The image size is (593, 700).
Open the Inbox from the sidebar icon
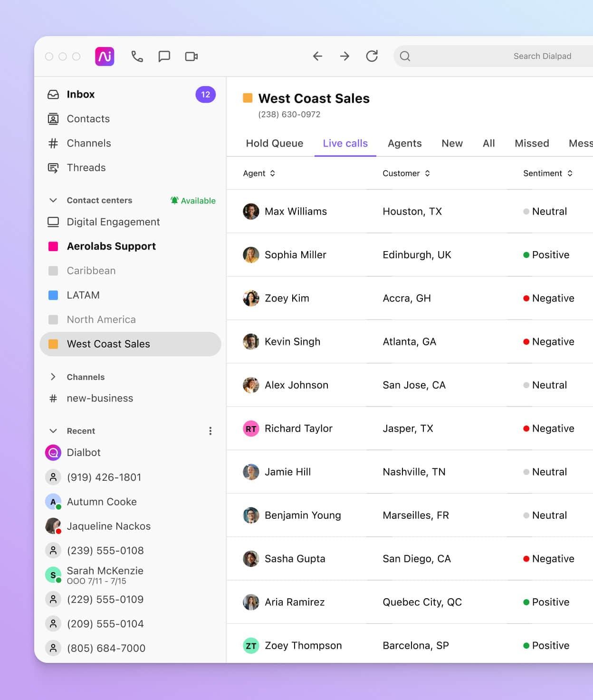click(x=54, y=94)
